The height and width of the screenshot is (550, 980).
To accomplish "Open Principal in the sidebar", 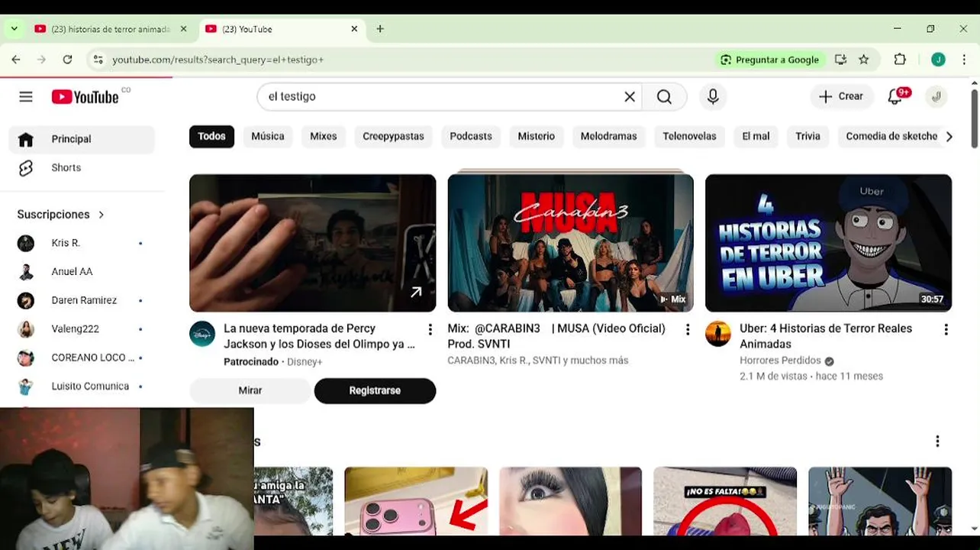I will click(82, 139).
